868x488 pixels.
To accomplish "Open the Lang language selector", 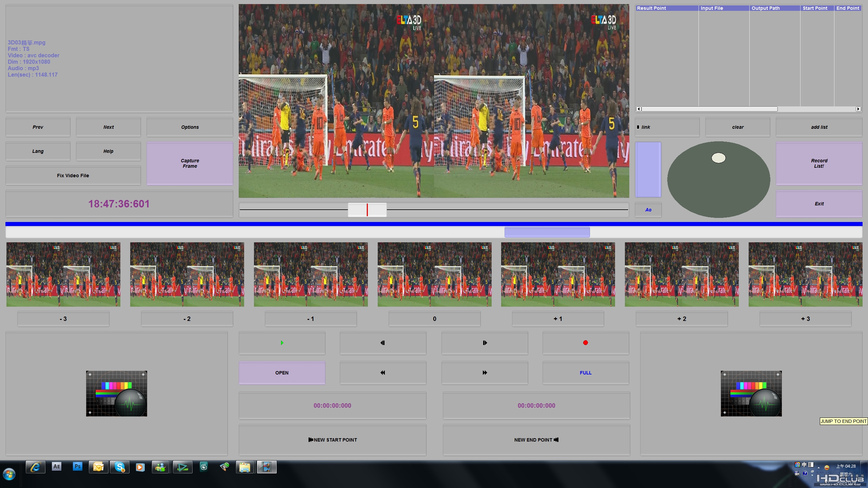I will pyautogui.click(x=38, y=151).
